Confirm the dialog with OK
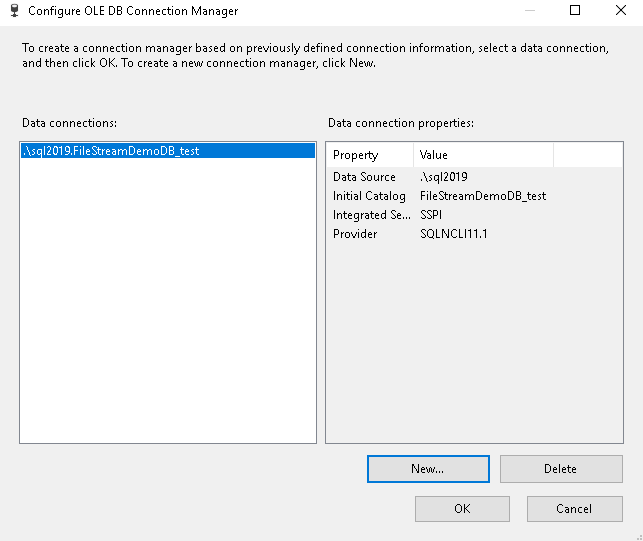The width and height of the screenshot is (643, 541). pyautogui.click(x=462, y=509)
